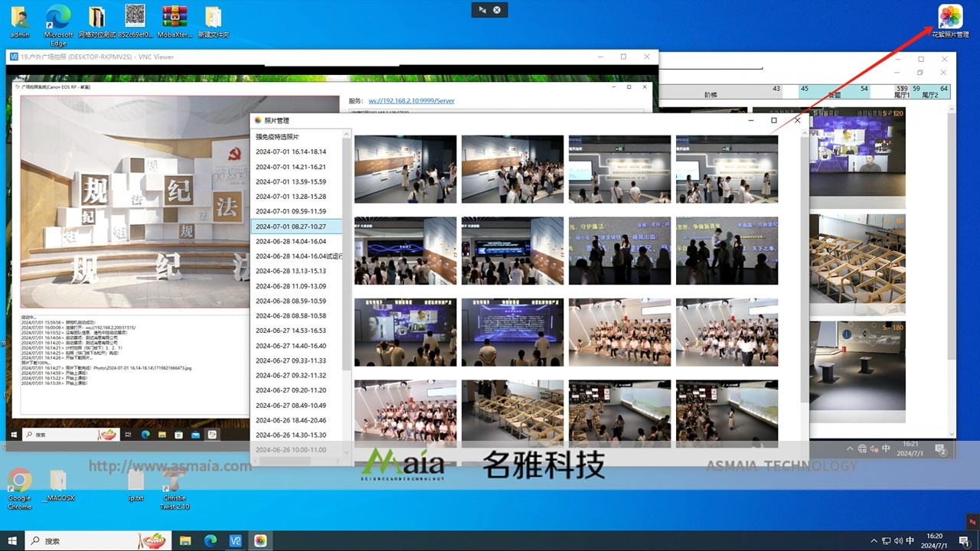The height and width of the screenshot is (551, 980).
Task: Launch the MobaXterm desktop shortcut
Action: [175, 21]
